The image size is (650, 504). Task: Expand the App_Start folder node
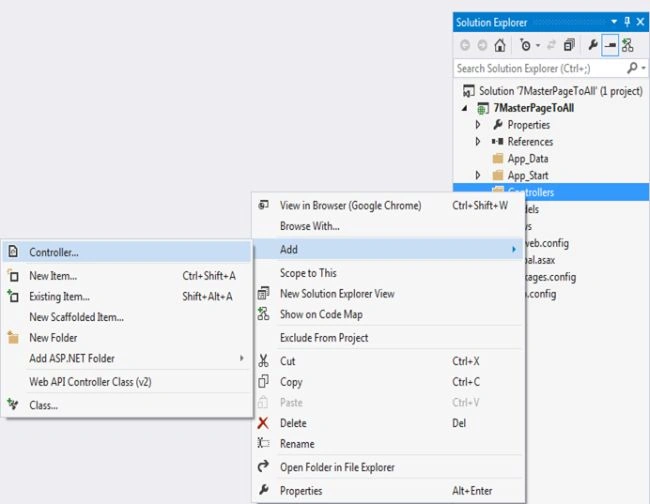click(x=478, y=175)
